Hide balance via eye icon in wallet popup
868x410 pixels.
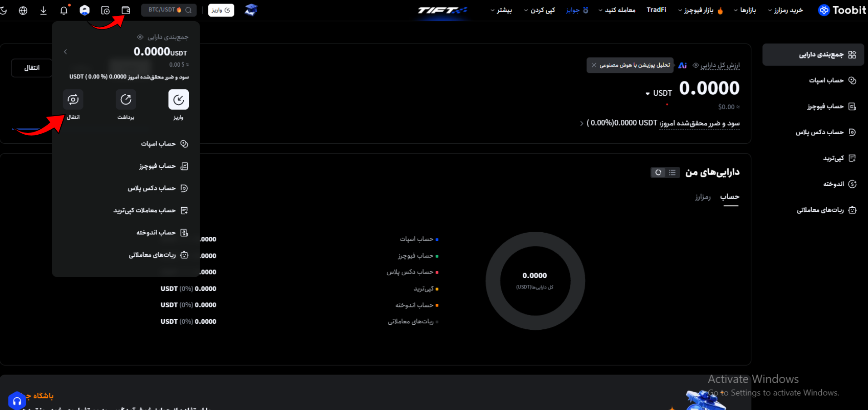click(x=140, y=37)
